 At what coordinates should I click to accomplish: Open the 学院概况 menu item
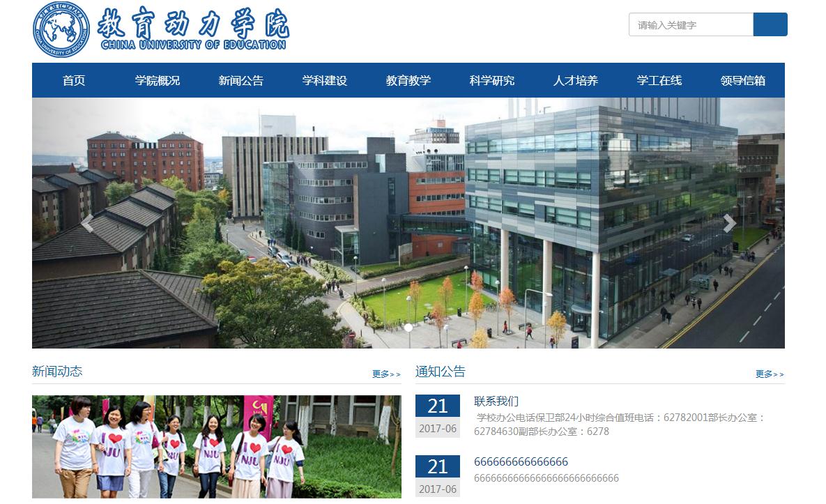(x=158, y=80)
